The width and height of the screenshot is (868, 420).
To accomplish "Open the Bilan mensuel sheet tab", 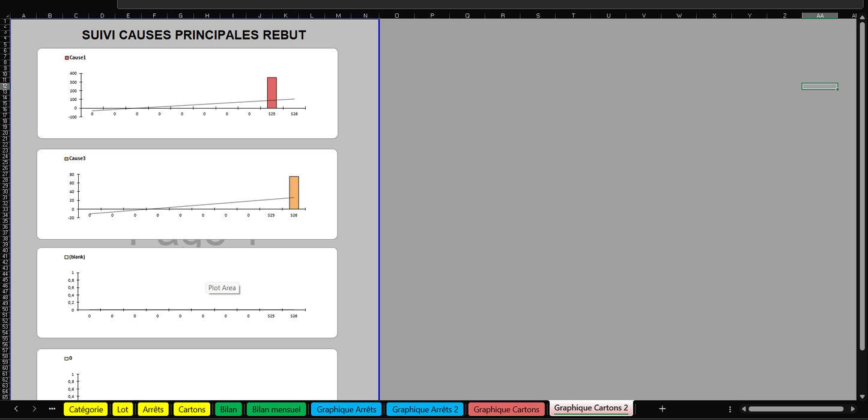I will coord(276,409).
